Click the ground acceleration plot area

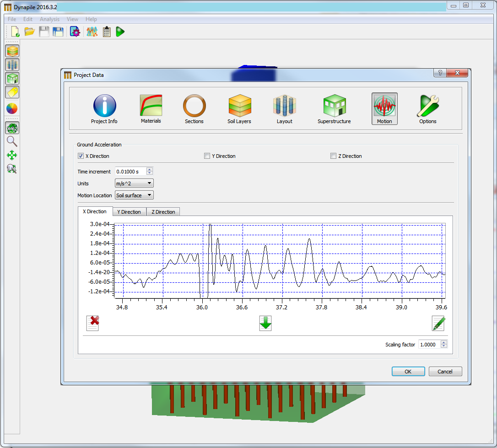tap(280, 261)
